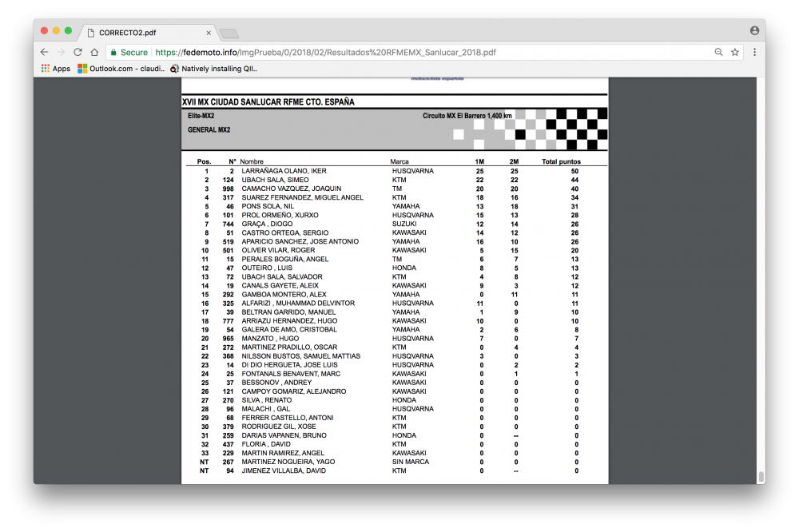Select rider name 'GAMBOA MONTERO, ALEX'
Image resolution: width=799 pixels, height=532 pixels.
tap(284, 295)
